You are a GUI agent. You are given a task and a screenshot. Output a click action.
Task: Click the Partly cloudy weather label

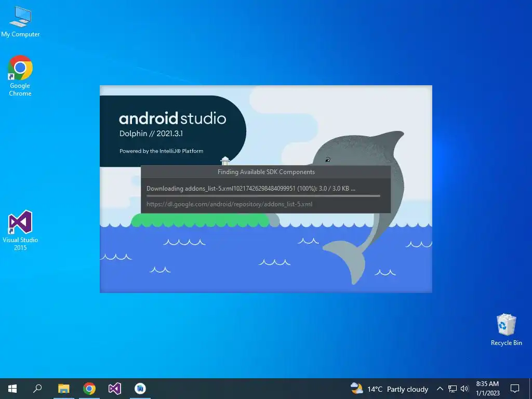[407, 389]
